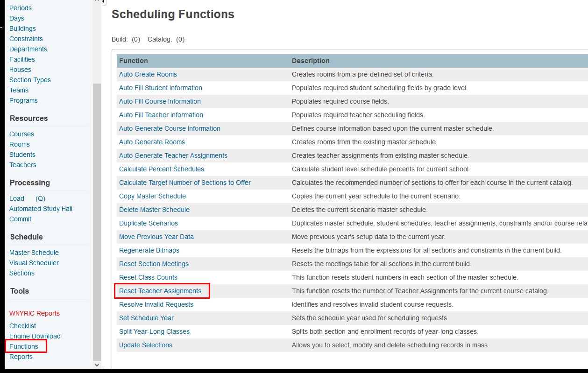The width and height of the screenshot is (588, 373).
Task: Open the Duplicate Scenarios function
Action: [x=149, y=223]
